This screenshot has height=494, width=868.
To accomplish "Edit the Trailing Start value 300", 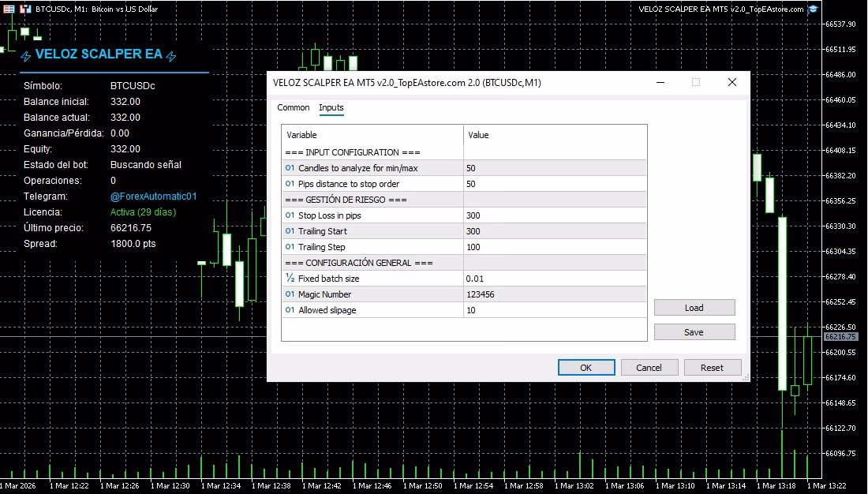I will pos(555,231).
